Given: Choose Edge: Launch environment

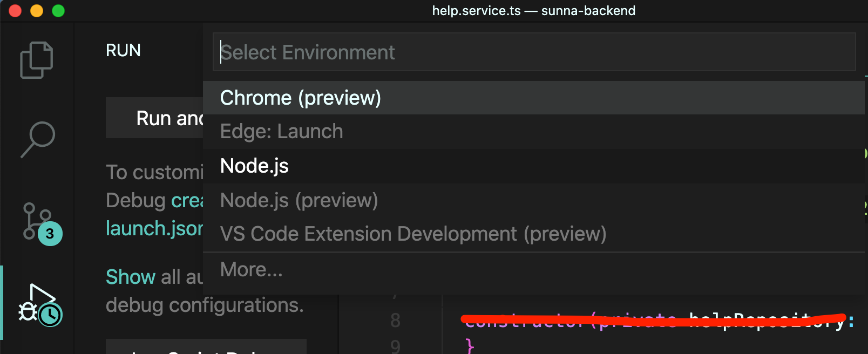Looking at the screenshot, I should pos(534,132).
